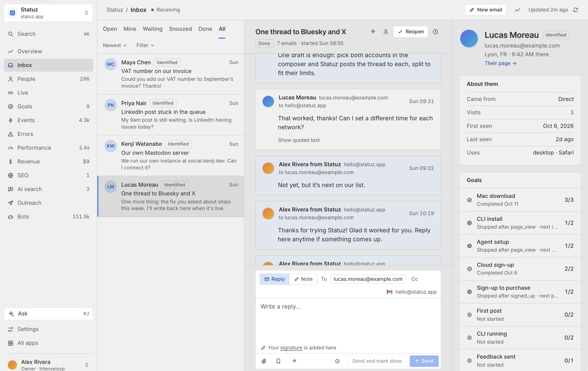Expand the Statuz app switcher
This screenshot has width=588, height=371.
(x=48, y=13)
